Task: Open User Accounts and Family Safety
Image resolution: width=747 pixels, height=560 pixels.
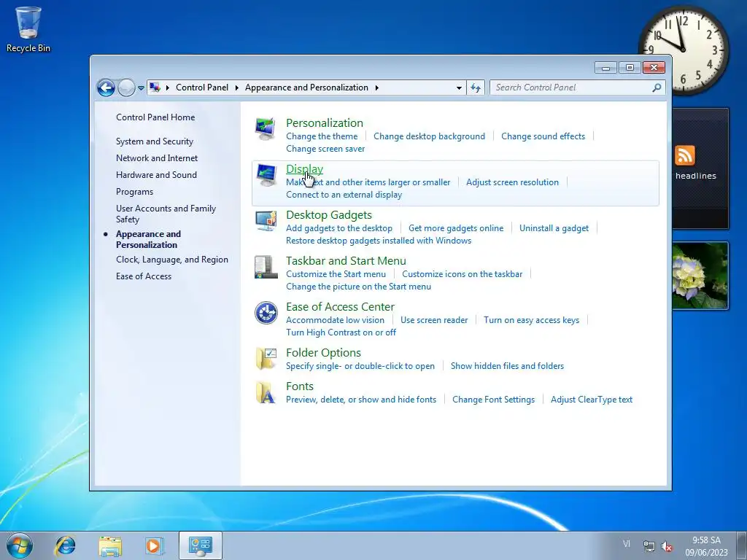Action: [166, 214]
